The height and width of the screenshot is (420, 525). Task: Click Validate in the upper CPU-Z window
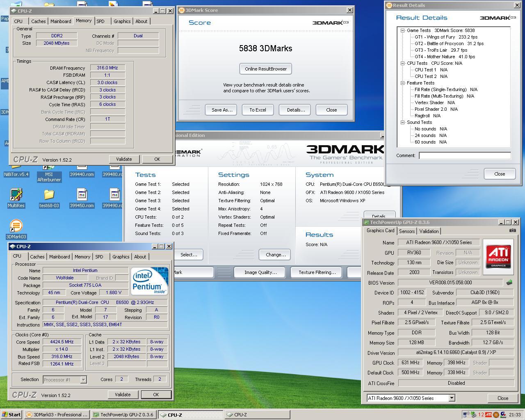(x=124, y=159)
